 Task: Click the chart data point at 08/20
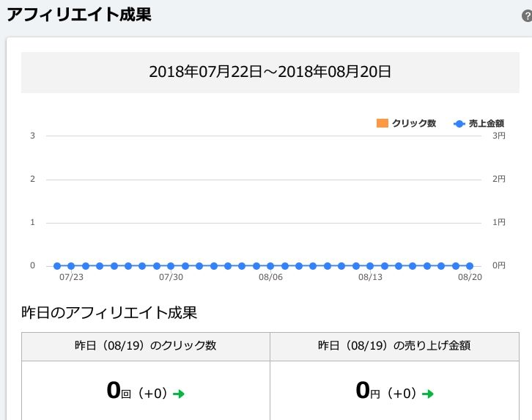tap(470, 266)
